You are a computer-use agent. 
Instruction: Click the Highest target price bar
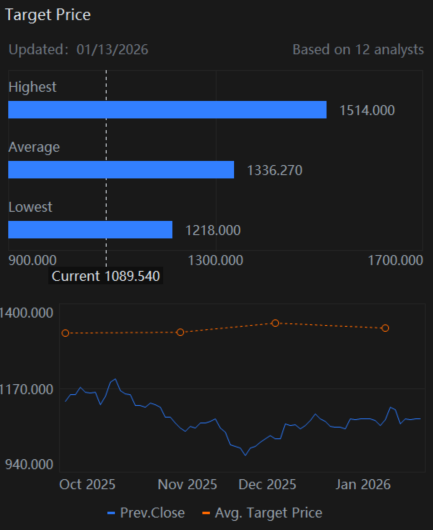coord(167,110)
